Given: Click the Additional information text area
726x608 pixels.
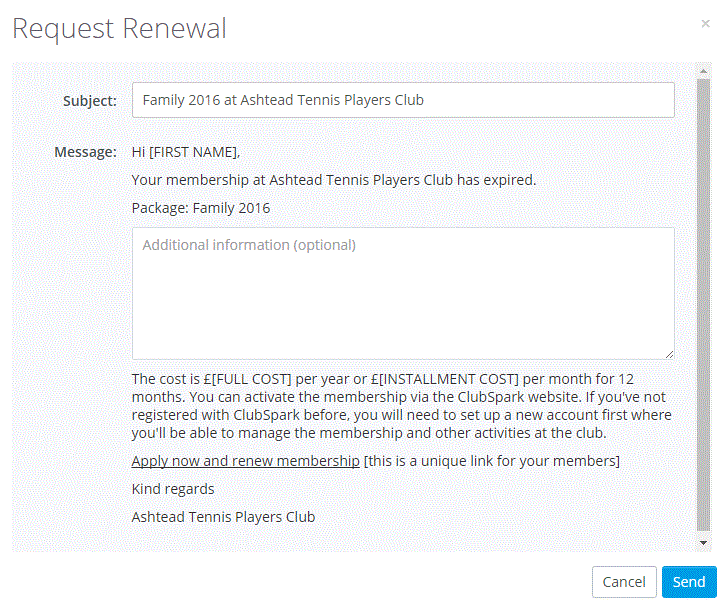Looking at the screenshot, I should tap(403, 293).
